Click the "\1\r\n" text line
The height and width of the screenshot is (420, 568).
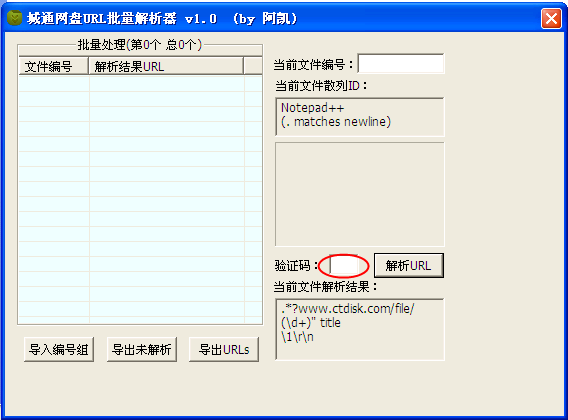tap(297, 337)
